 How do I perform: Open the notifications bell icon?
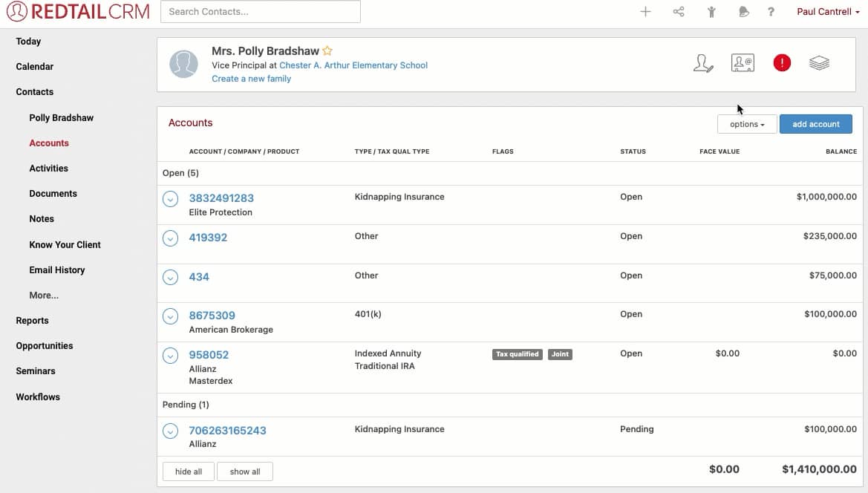743,12
